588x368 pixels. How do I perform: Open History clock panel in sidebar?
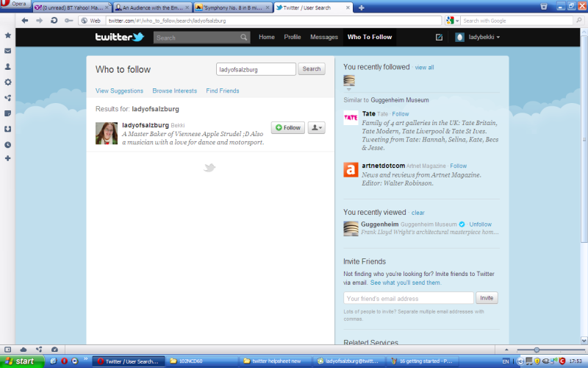pos(7,144)
